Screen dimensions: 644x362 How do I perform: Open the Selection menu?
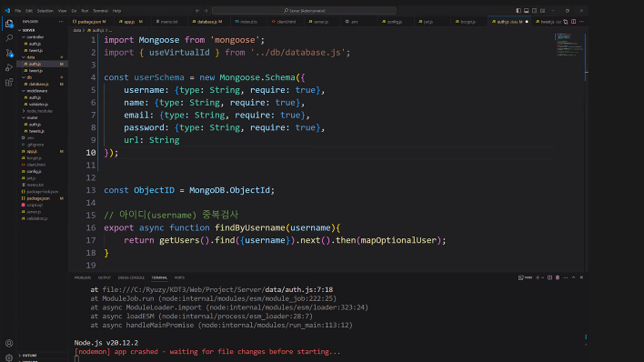pos(45,11)
